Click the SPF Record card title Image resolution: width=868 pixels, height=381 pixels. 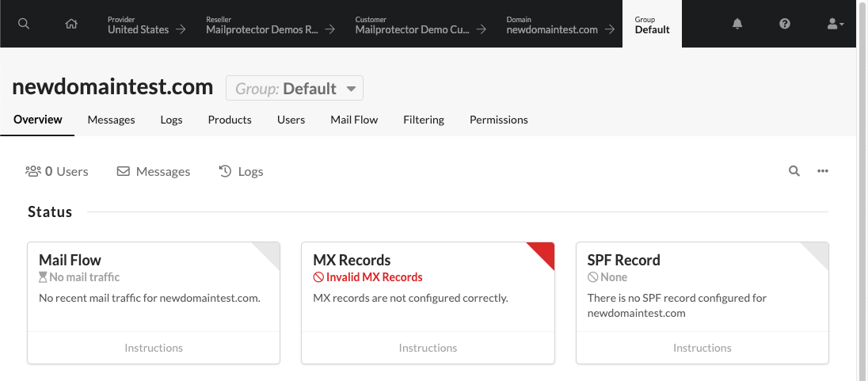point(624,260)
